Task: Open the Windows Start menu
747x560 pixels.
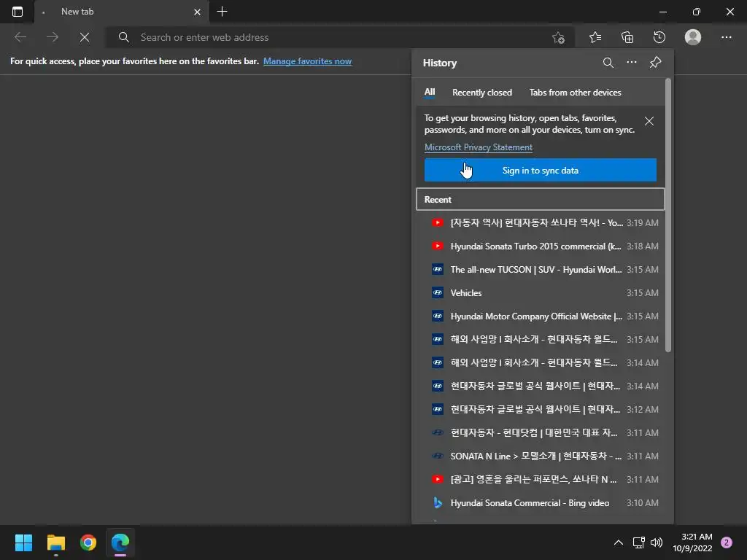Action: point(23,542)
